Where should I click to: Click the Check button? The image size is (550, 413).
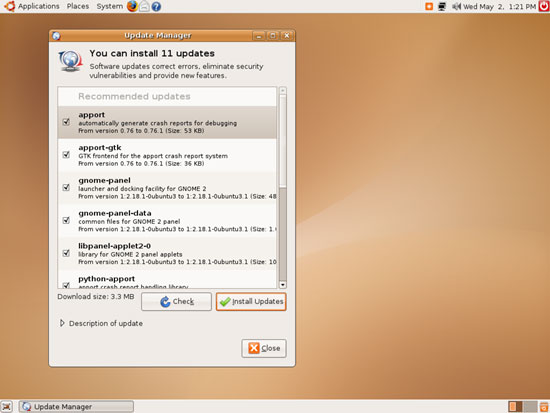[x=176, y=302]
